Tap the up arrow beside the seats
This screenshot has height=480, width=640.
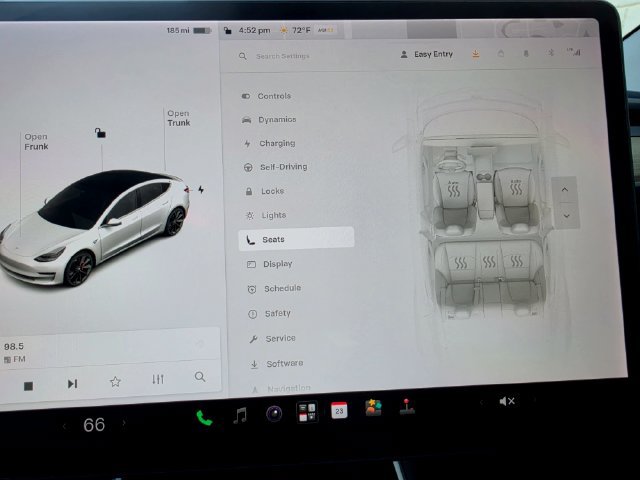[565, 190]
